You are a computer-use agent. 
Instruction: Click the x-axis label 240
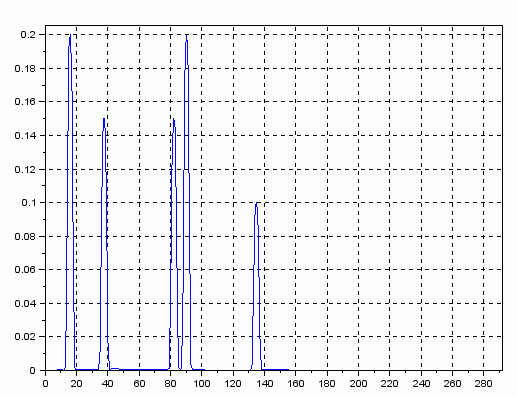[421, 384]
